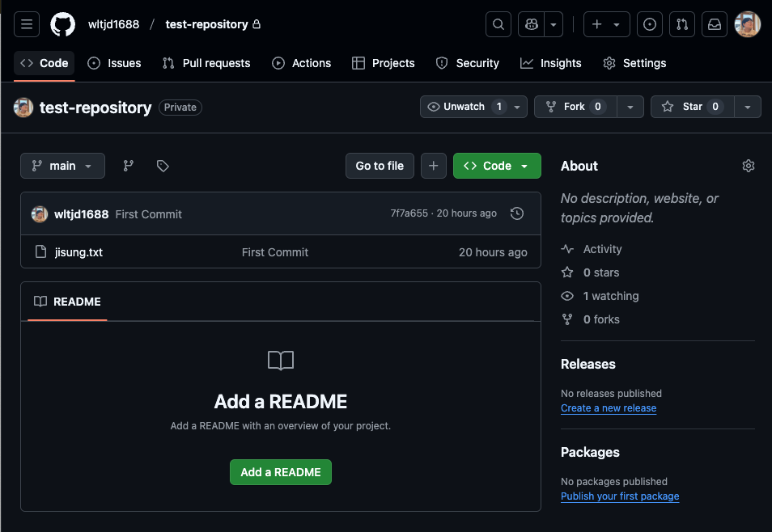Open the search magnifier icon
Viewport: 772px width, 532px height.
coord(498,24)
